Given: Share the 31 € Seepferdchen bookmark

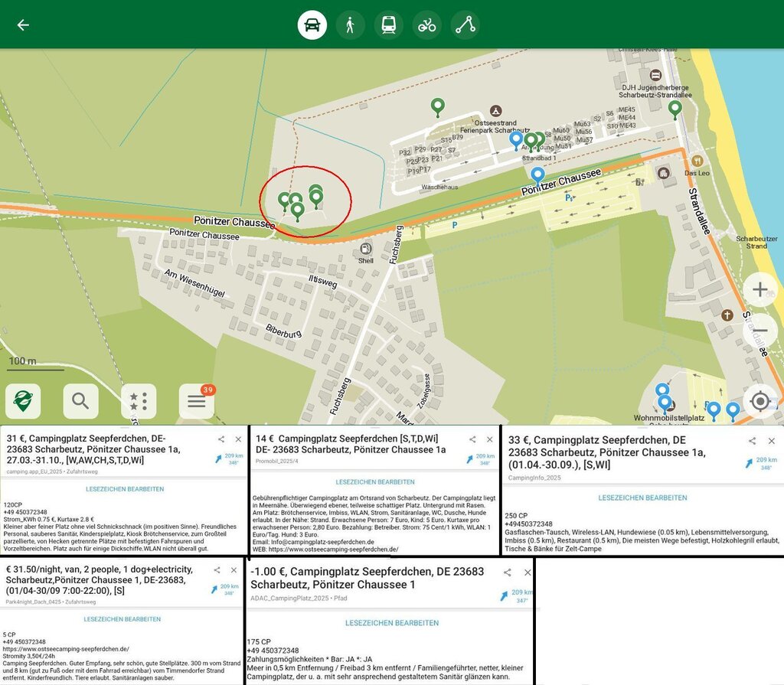Looking at the screenshot, I should click(221, 439).
